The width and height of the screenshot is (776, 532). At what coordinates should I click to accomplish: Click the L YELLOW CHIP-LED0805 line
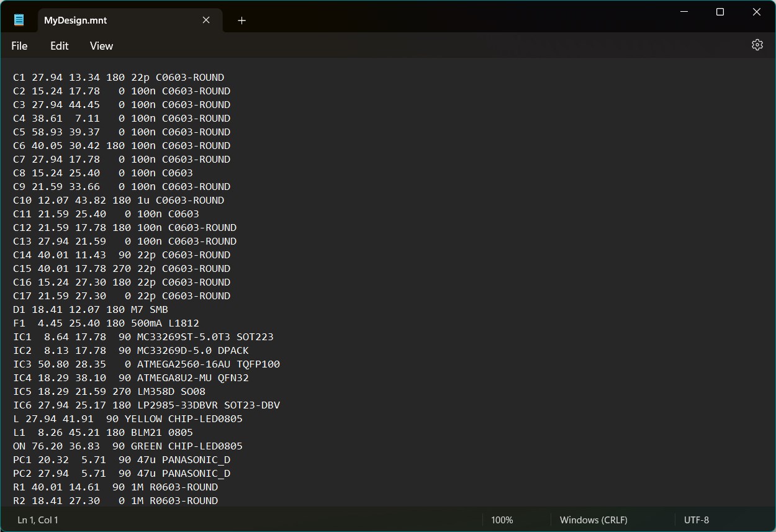128,419
